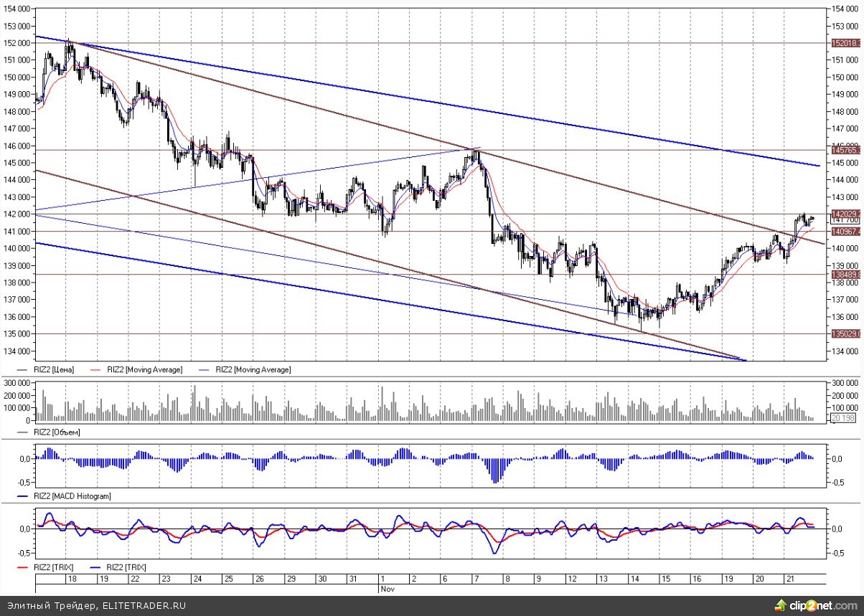This screenshot has width=864, height=616.
Task: Select date 31 on the time axis
Action: (x=352, y=579)
